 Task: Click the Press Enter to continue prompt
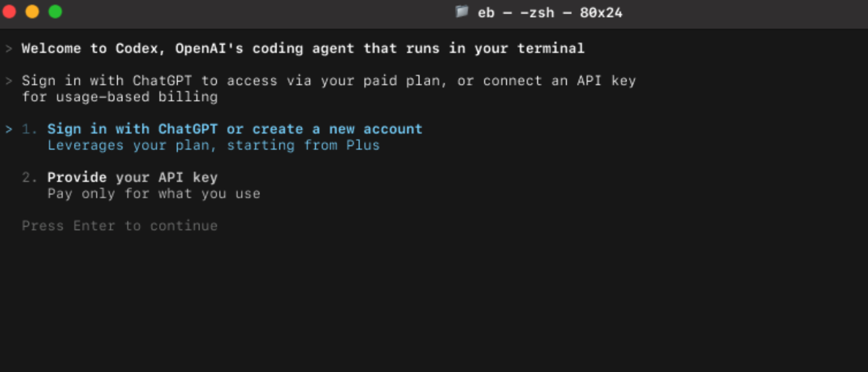(120, 225)
